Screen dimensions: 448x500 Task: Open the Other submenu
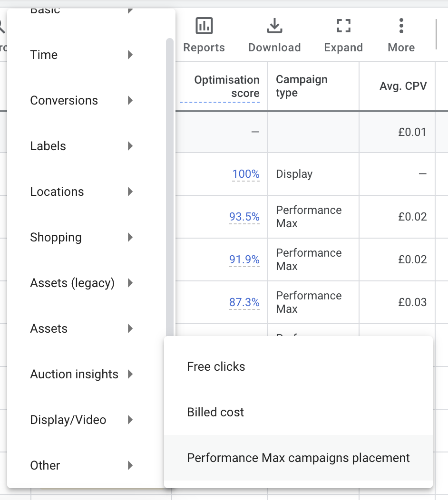tap(45, 465)
